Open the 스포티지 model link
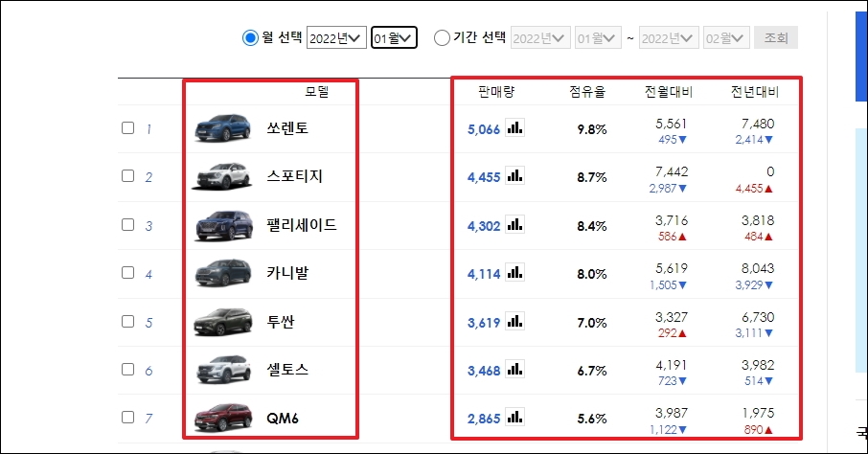Image resolution: width=868 pixels, height=454 pixels. click(294, 176)
